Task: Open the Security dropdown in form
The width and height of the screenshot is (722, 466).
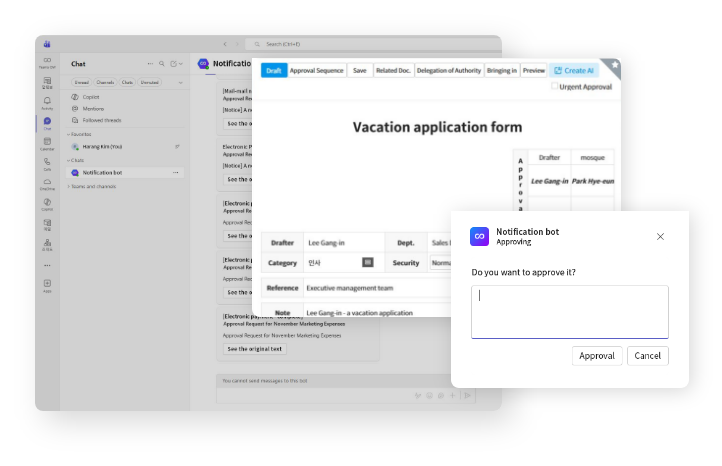Action: (441, 262)
